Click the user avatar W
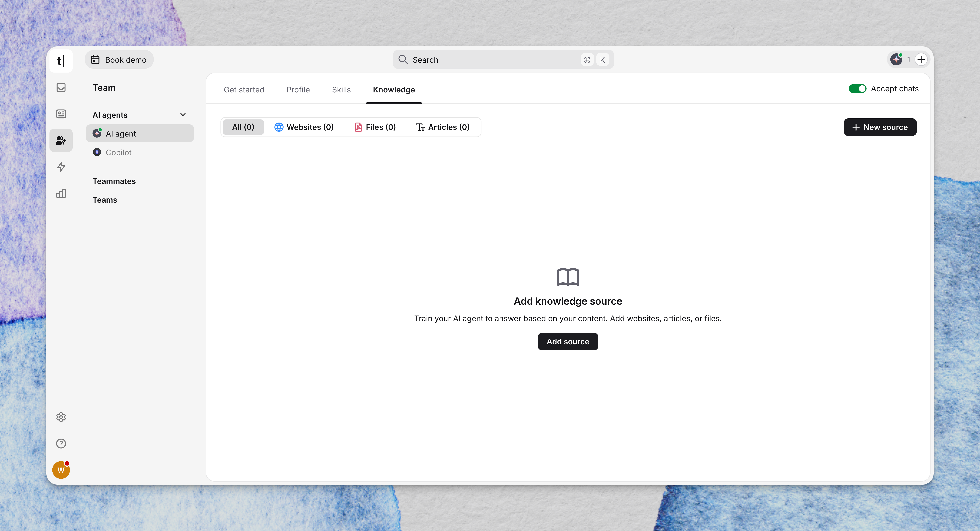 pyautogui.click(x=61, y=470)
